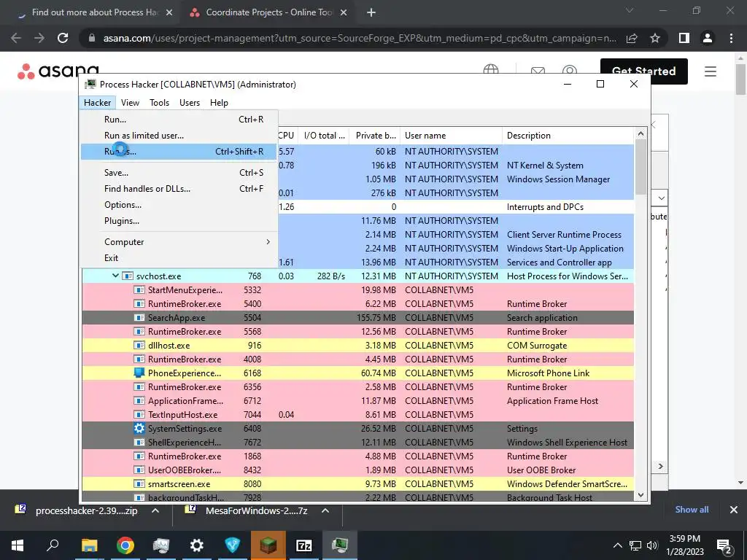This screenshot has width=747, height=560.
Task: Sort by Private bytes column header
Action: point(375,135)
